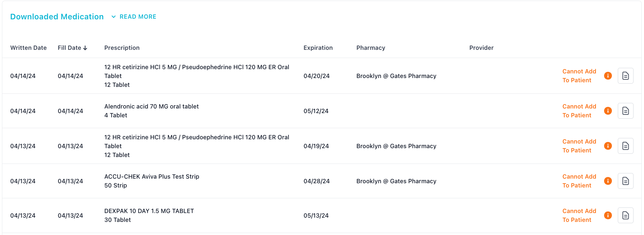Select the Expiration column header
Screen dimensions: 644x235
[x=318, y=48]
